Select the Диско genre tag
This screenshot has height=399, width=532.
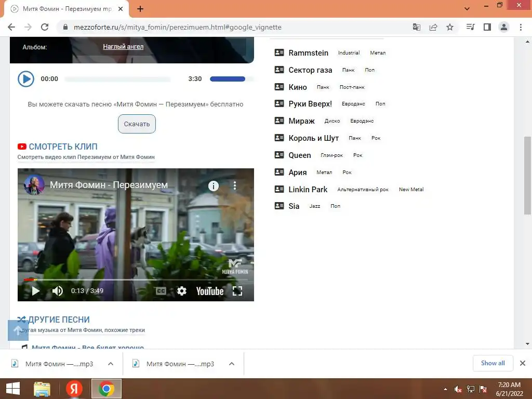click(x=332, y=121)
